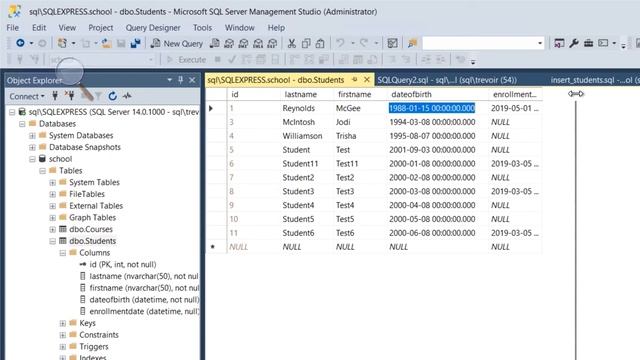Click the Open File folder icon

(x=107, y=43)
